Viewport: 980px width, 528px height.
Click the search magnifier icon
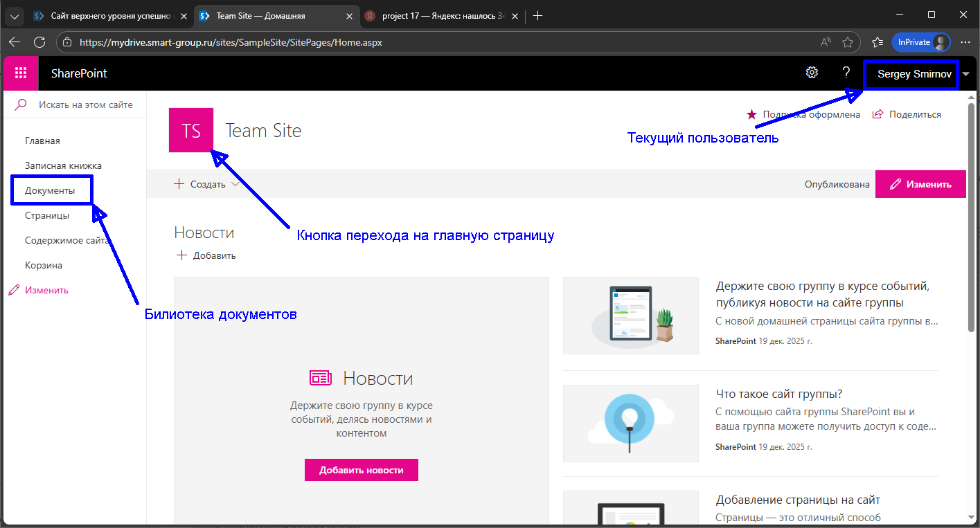pos(21,104)
